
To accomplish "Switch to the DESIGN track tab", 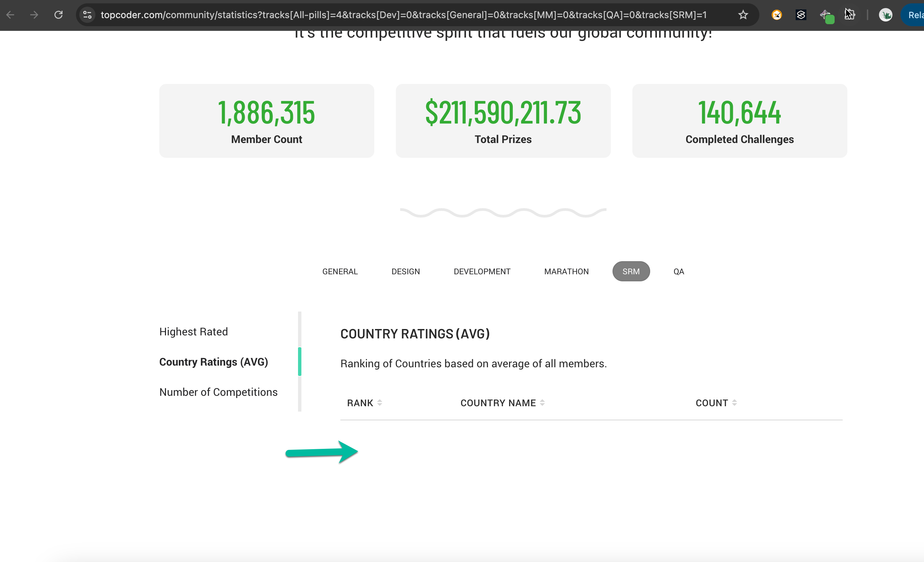I will coord(405,271).
